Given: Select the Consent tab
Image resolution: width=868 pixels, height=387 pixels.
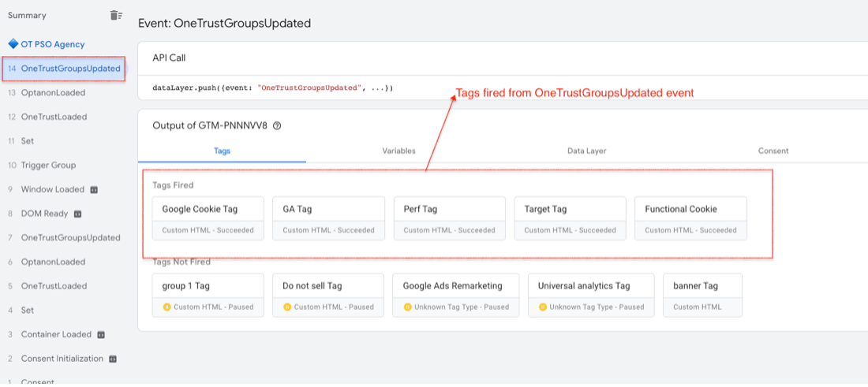Looking at the screenshot, I should pos(773,151).
